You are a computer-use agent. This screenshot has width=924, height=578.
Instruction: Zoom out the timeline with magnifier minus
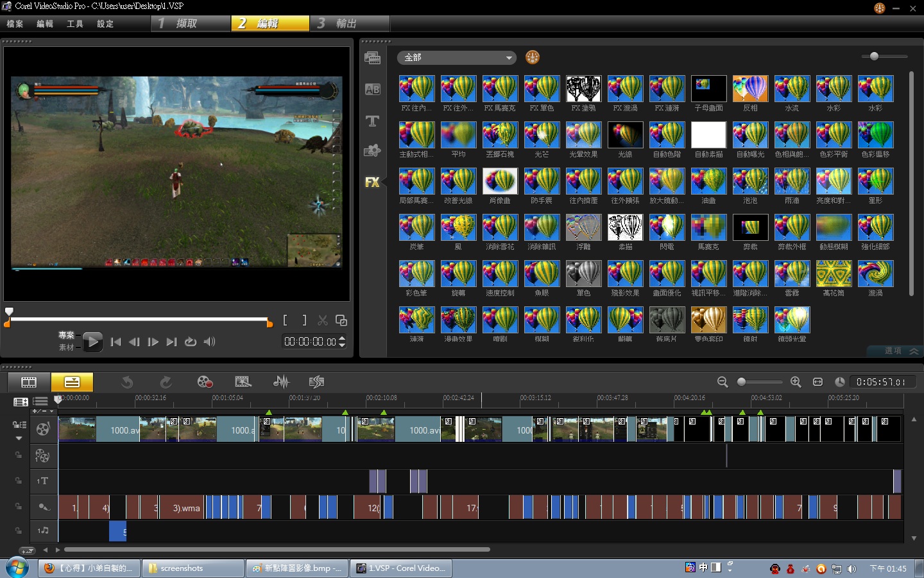(723, 382)
